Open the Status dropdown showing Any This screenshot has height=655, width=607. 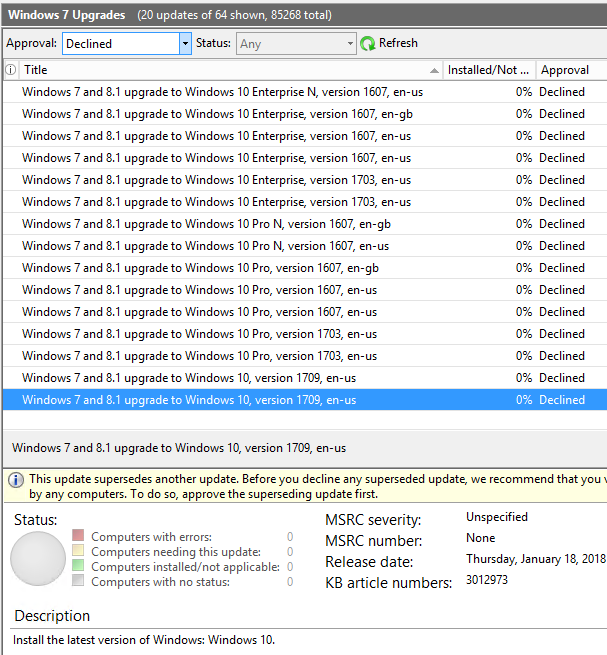[x=295, y=43]
